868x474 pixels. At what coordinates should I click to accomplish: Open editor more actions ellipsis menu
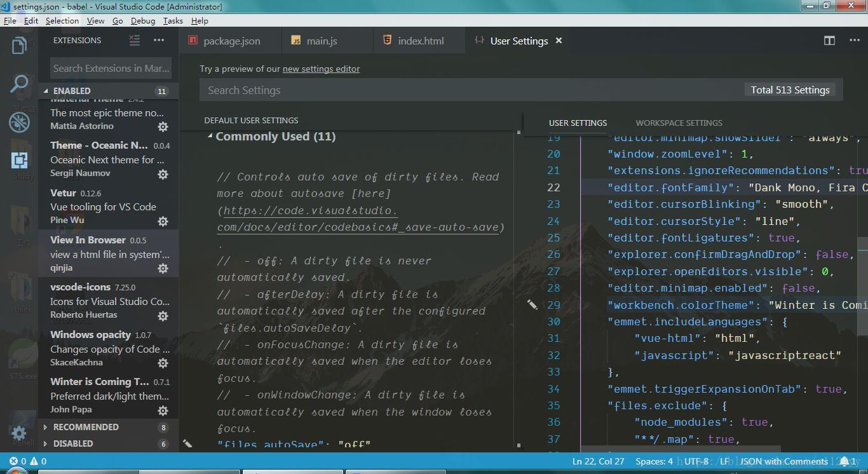coord(854,40)
